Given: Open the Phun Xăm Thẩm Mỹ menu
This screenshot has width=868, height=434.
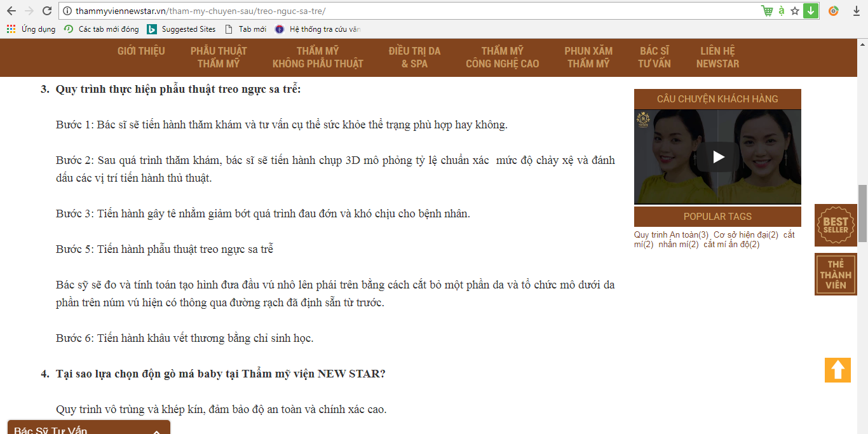Looking at the screenshot, I should click(588, 57).
